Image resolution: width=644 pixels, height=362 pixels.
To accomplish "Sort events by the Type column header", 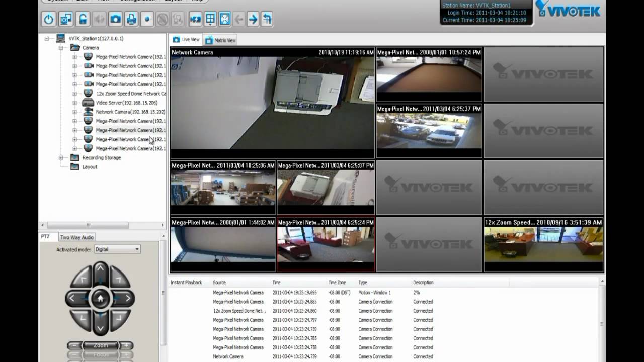I will tap(363, 283).
